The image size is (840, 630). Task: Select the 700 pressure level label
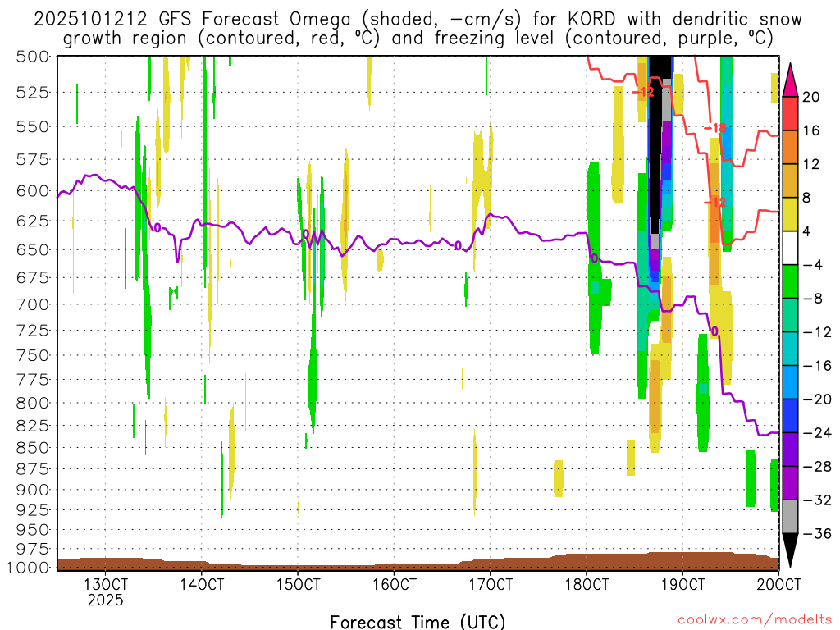[x=32, y=304]
